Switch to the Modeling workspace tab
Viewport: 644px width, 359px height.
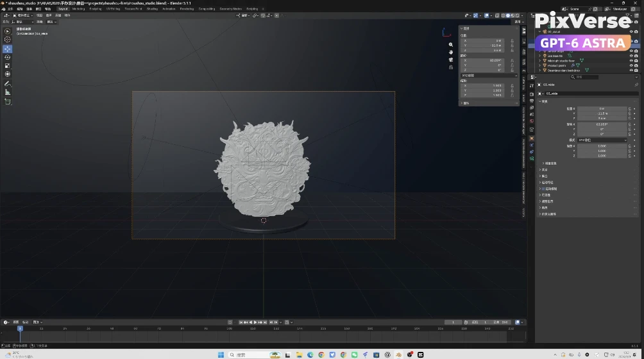[78, 9]
